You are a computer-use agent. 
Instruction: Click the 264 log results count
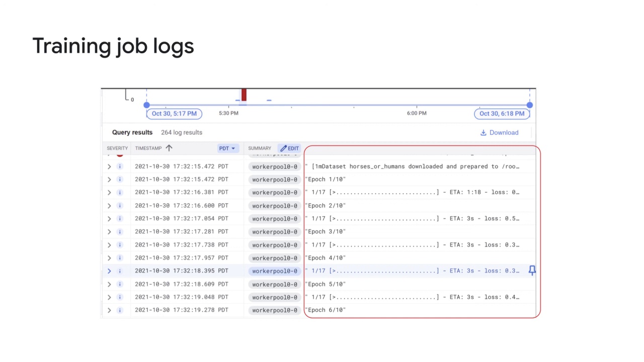[x=182, y=133]
